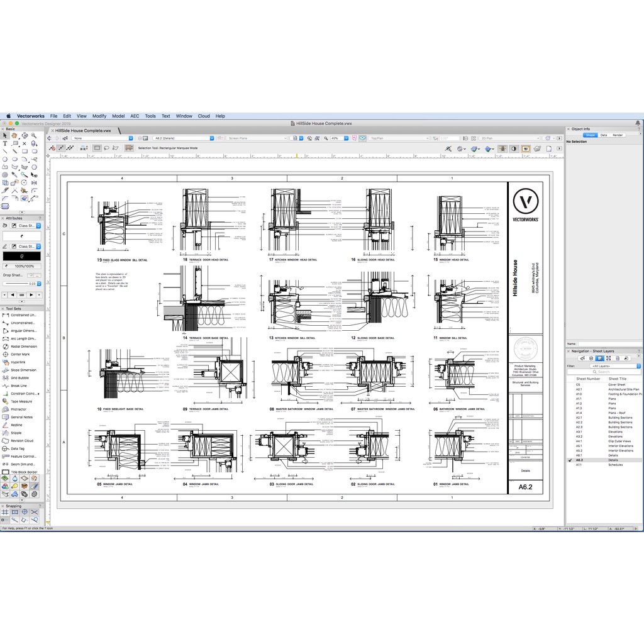Select the Stipple tool
The image size is (644, 644).
coord(16,433)
